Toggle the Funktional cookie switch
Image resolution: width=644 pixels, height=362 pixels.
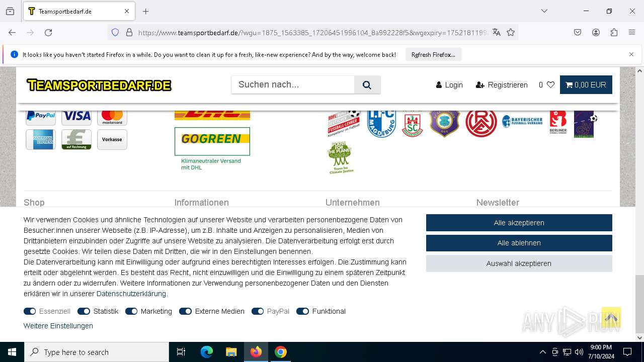(302, 311)
